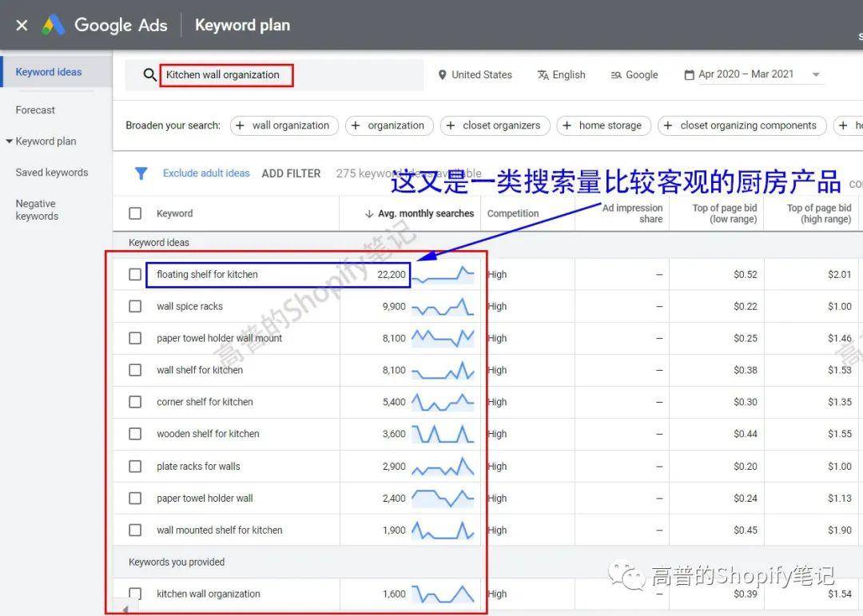Viewport: 863px width, 616px height.
Task: Open the Forecast sidebar item
Action: click(x=35, y=110)
